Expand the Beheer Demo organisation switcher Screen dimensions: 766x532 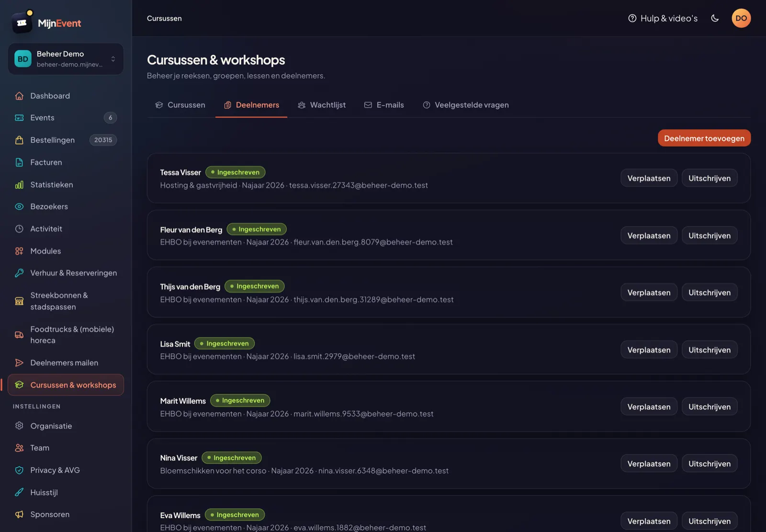[66, 59]
